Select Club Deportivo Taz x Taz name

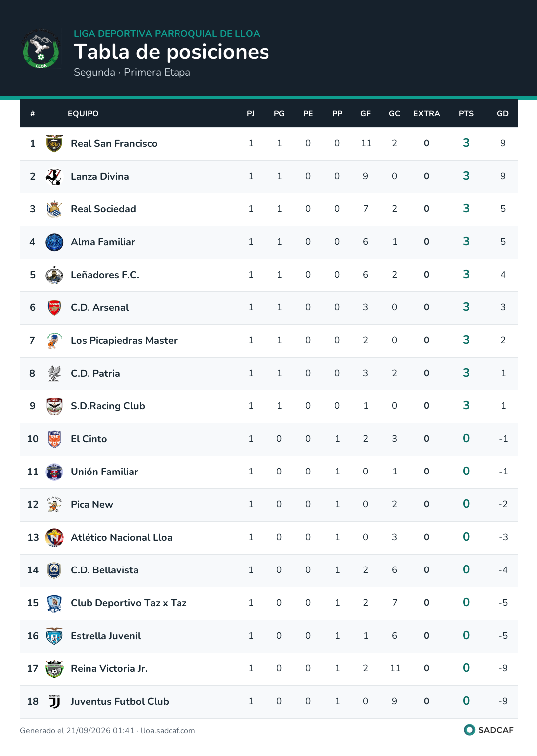(x=129, y=603)
